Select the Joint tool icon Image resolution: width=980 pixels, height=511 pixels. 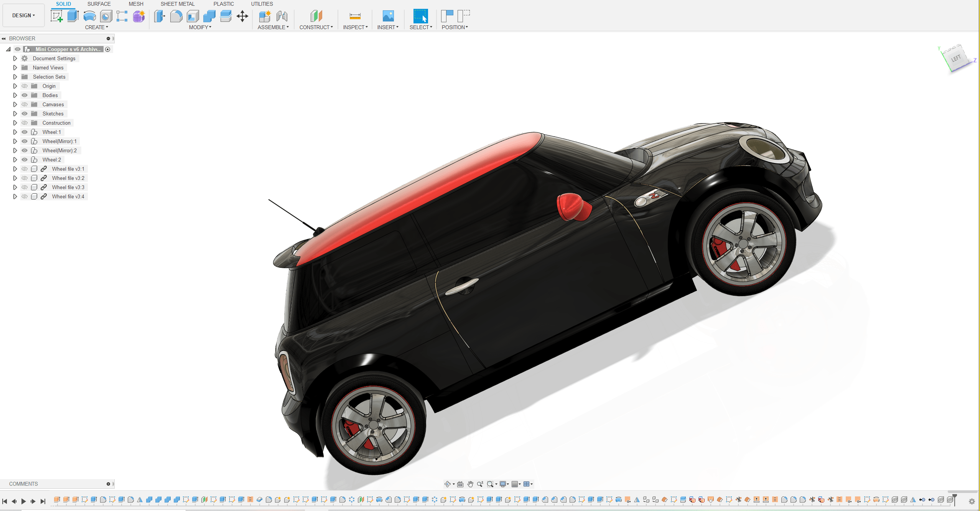[282, 16]
